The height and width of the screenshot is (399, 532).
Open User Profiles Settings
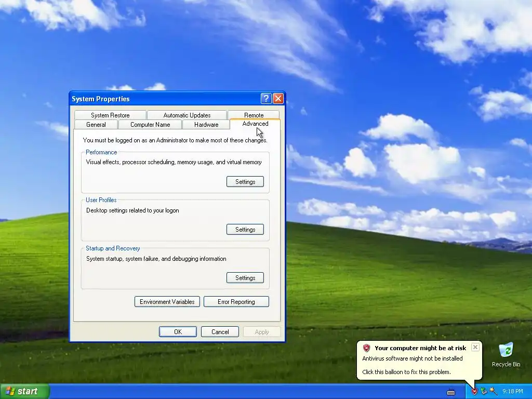(245, 229)
